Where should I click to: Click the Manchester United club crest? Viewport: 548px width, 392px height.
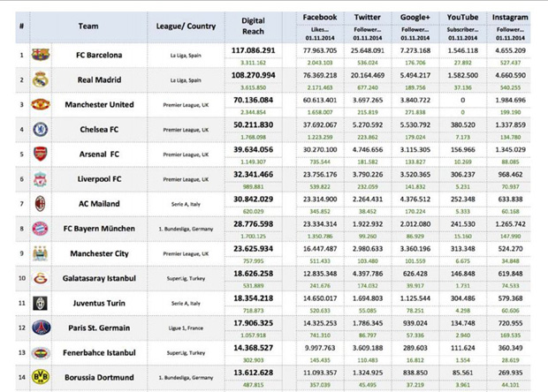click(41, 104)
